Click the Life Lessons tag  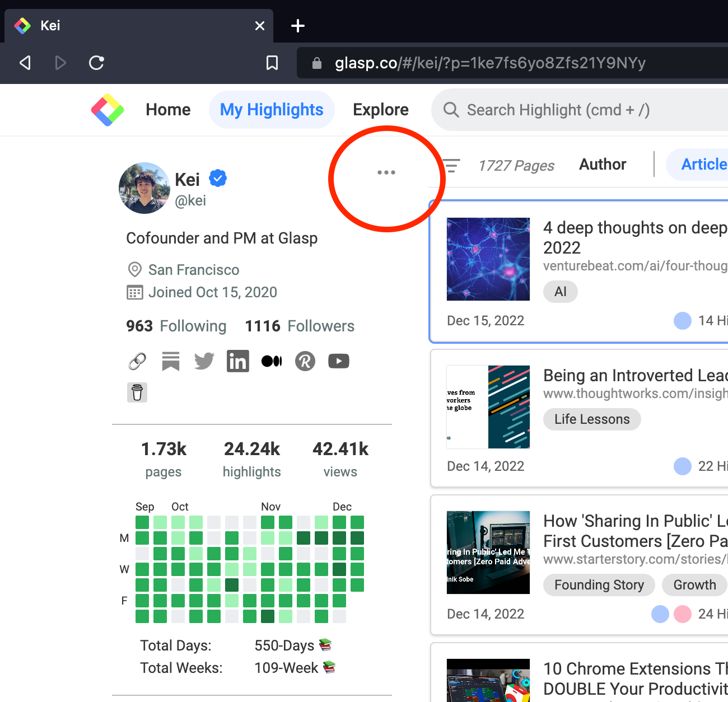592,419
